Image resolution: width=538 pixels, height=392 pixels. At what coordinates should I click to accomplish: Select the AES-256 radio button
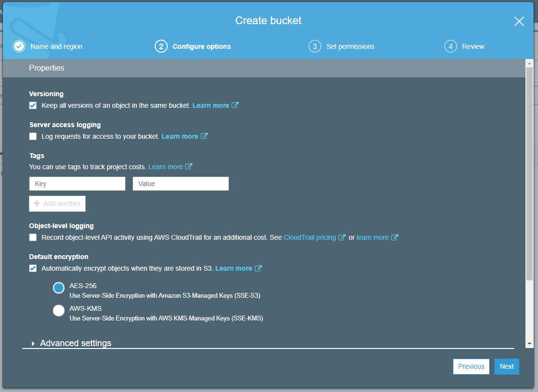[x=58, y=288]
